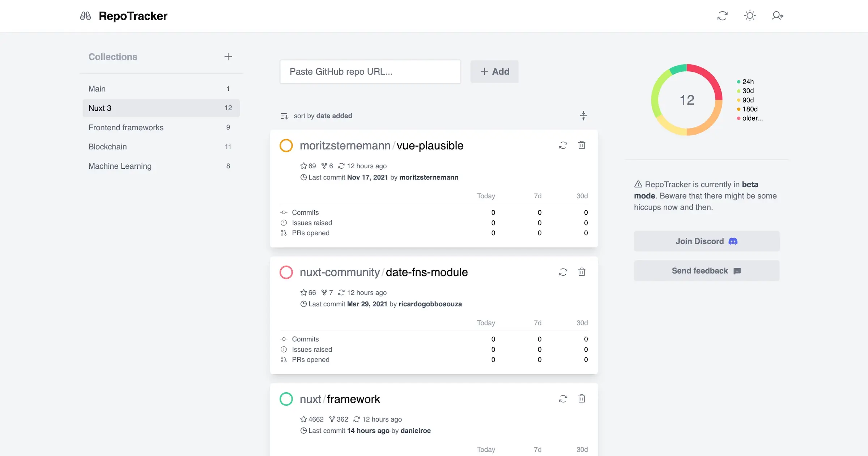Refresh the nuxt/framework repository
Image resolution: width=868 pixels, height=456 pixels.
click(x=563, y=398)
